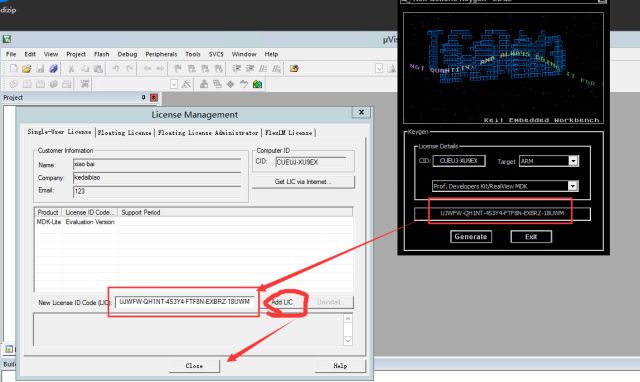Click the Support Period column header

pyautogui.click(x=235, y=213)
